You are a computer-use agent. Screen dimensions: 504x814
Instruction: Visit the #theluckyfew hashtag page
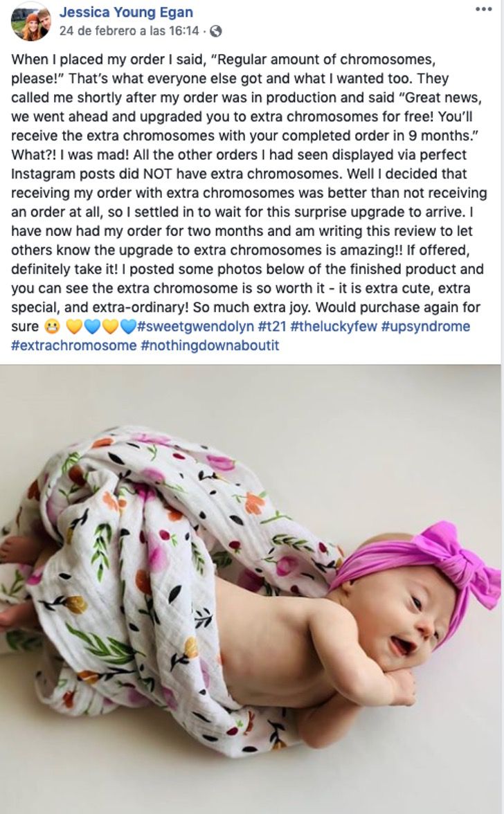(x=334, y=327)
